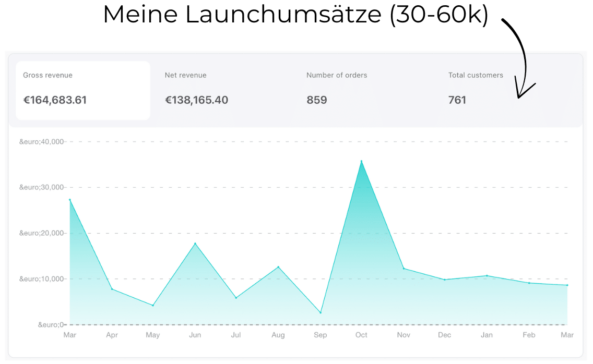The width and height of the screenshot is (593, 364).
Task: Click the November data point on line
Action: [x=403, y=269]
